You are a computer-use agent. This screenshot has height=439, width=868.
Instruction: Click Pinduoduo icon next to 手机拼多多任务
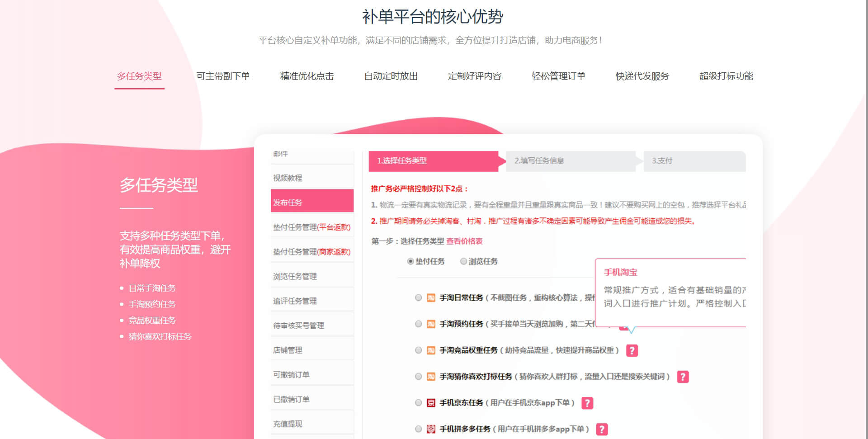point(431,429)
